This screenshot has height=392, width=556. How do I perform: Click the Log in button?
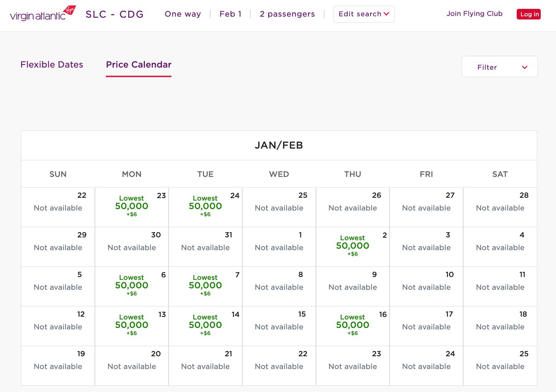click(528, 14)
